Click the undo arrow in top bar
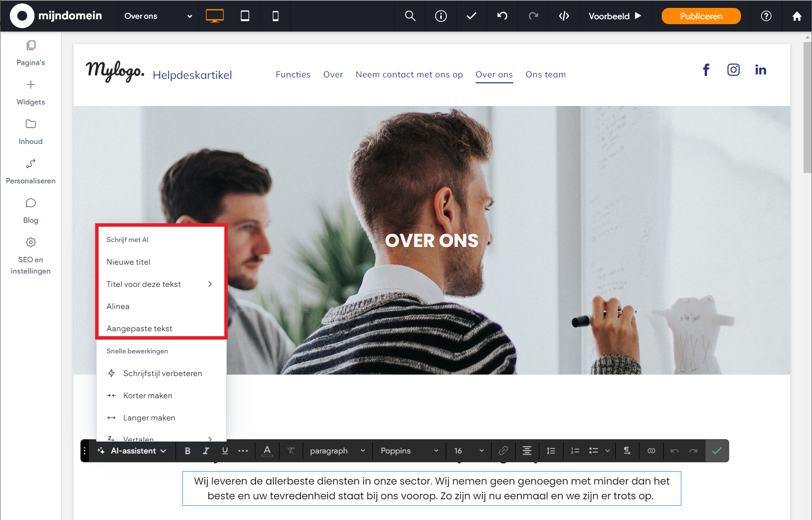This screenshot has width=812, height=520. [502, 16]
